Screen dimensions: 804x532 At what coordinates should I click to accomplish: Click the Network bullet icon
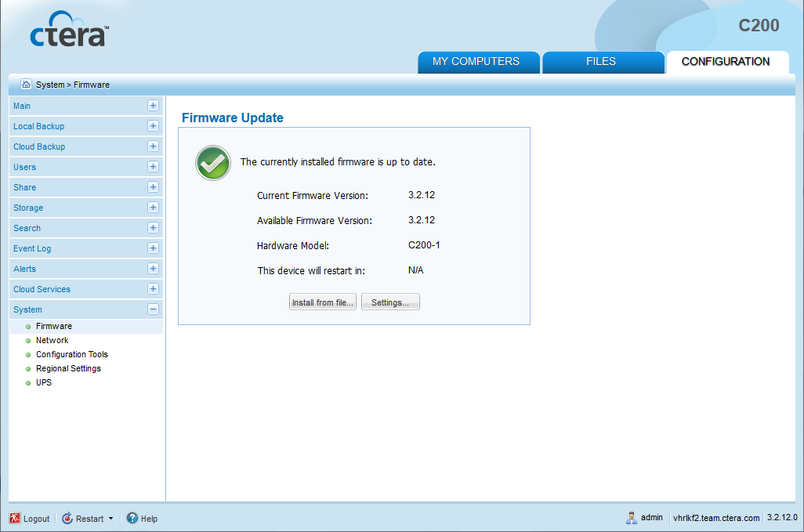[28, 341]
